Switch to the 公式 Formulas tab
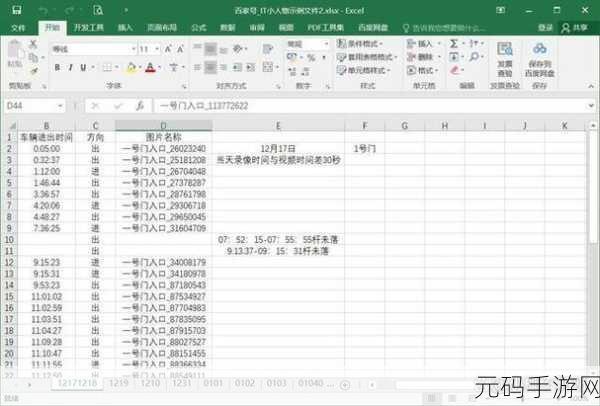 pos(199,28)
